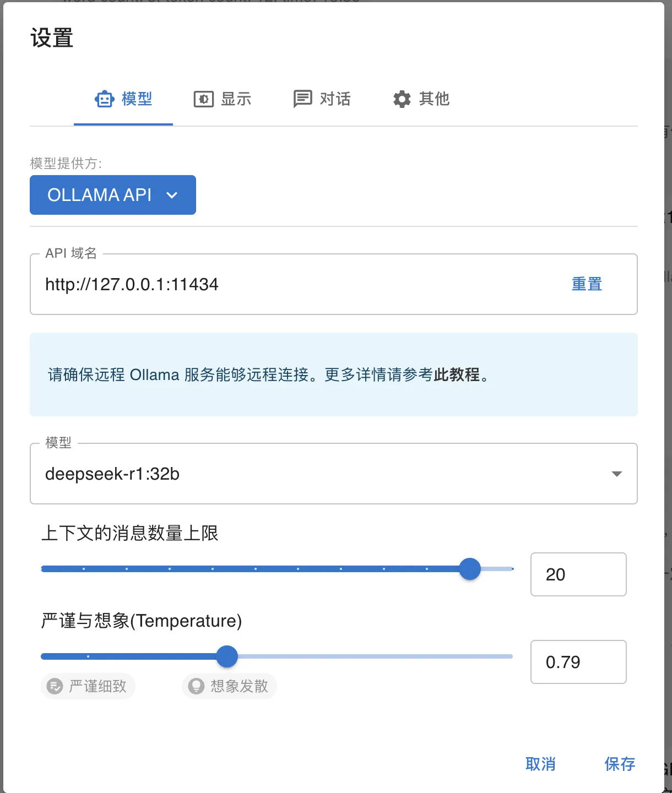
Task: Click the lightbulb icon on the 想象发散 chip
Action: [x=196, y=686]
